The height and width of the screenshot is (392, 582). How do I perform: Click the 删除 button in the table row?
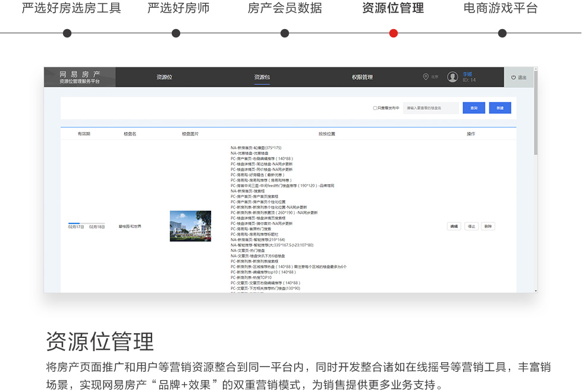coord(488,226)
